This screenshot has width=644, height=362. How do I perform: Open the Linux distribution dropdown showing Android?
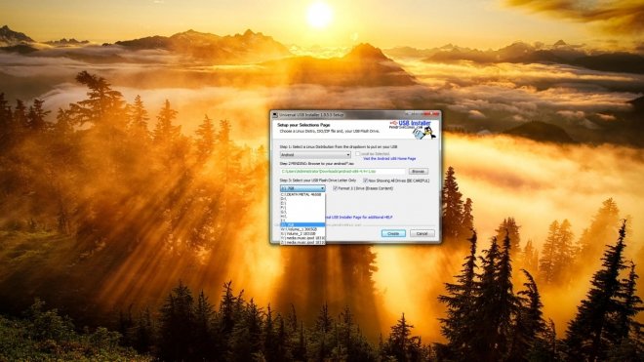pos(315,155)
